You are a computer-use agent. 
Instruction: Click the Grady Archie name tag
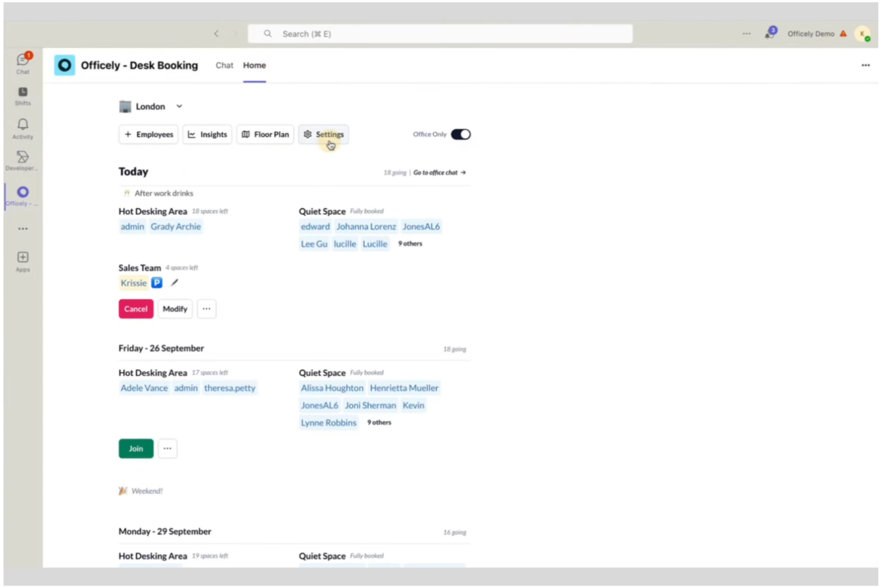[x=176, y=226]
